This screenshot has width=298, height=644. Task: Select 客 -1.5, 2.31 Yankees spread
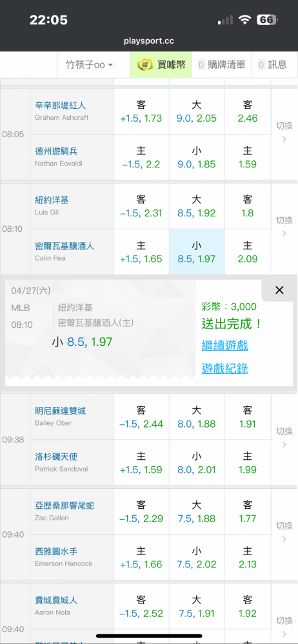141,206
